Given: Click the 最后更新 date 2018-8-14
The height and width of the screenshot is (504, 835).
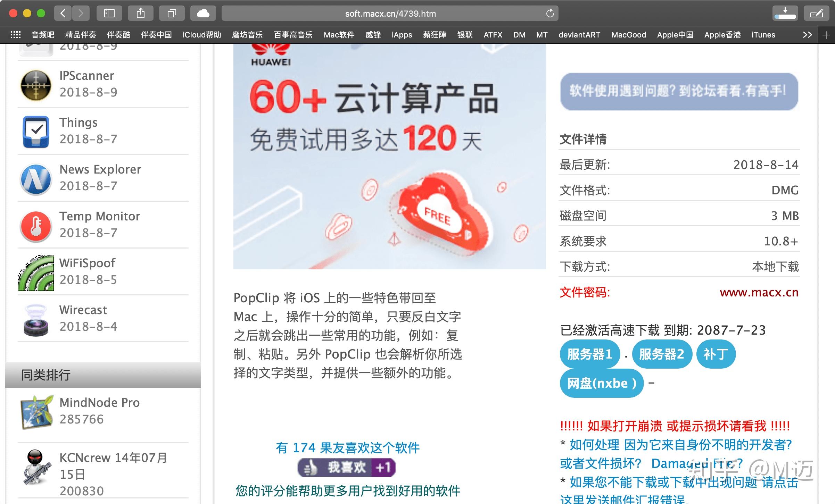Looking at the screenshot, I should [x=766, y=165].
